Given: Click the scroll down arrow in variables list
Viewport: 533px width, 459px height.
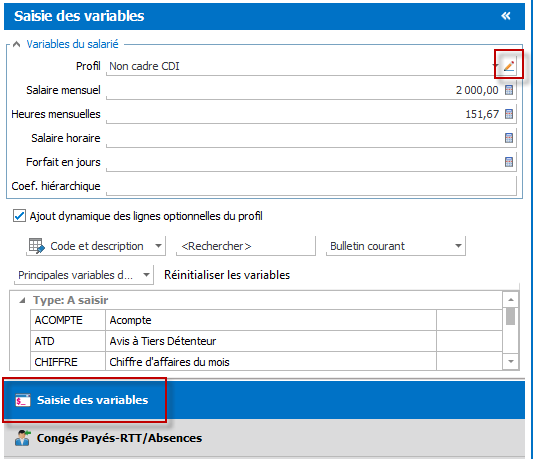Looking at the screenshot, I should (511, 361).
